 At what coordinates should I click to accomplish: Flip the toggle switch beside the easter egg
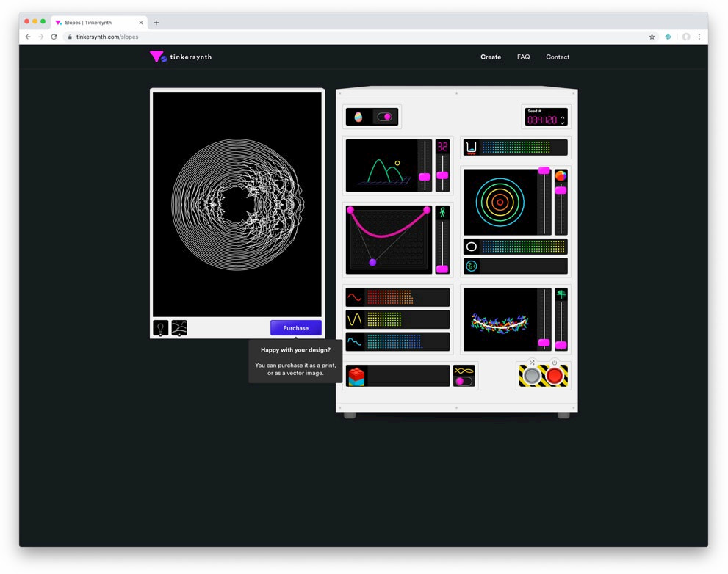coord(385,116)
